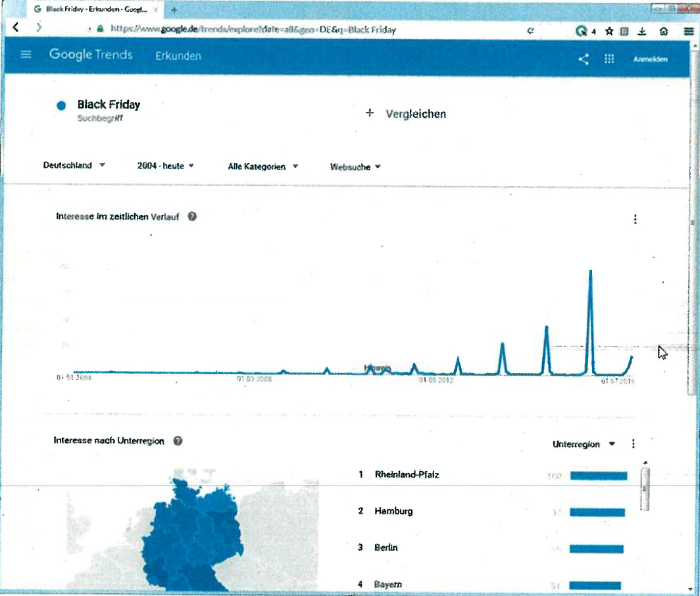This screenshot has width=700, height=596.
Task: Select Hamburg in the region list
Action: 393,511
